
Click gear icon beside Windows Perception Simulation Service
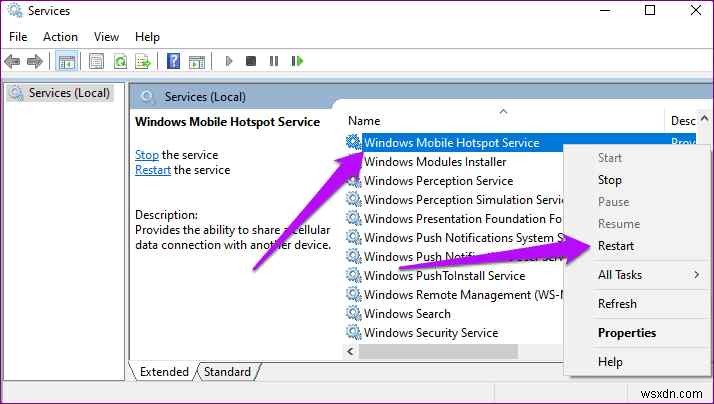pyautogui.click(x=353, y=200)
